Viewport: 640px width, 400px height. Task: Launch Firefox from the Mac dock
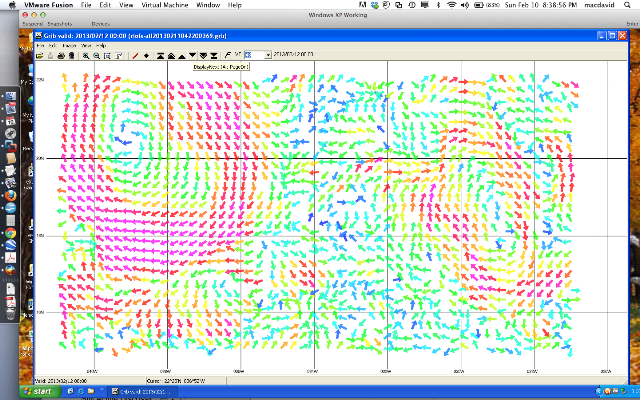[x=11, y=195]
